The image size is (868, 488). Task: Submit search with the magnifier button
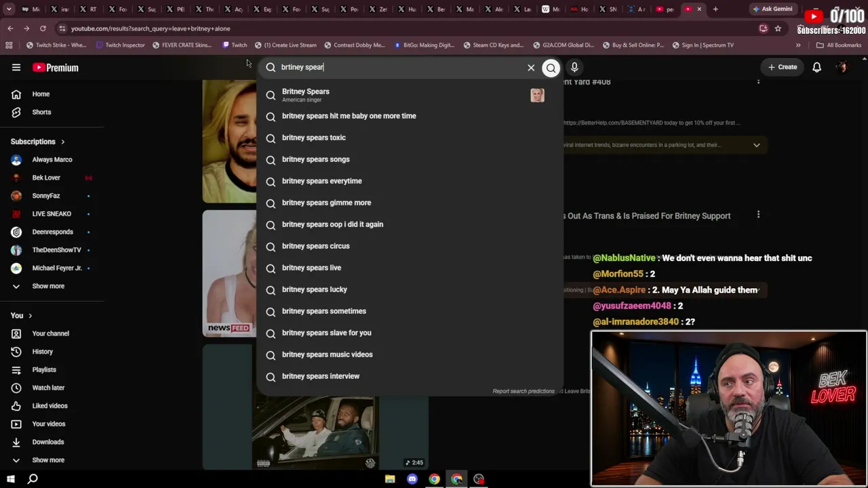coord(551,67)
